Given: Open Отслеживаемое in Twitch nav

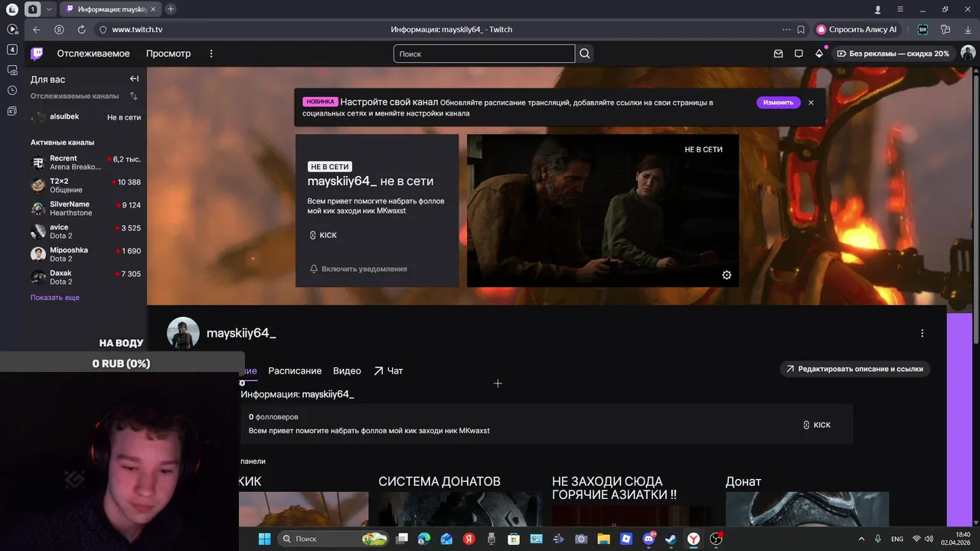Looking at the screenshot, I should pyautogui.click(x=93, y=54).
